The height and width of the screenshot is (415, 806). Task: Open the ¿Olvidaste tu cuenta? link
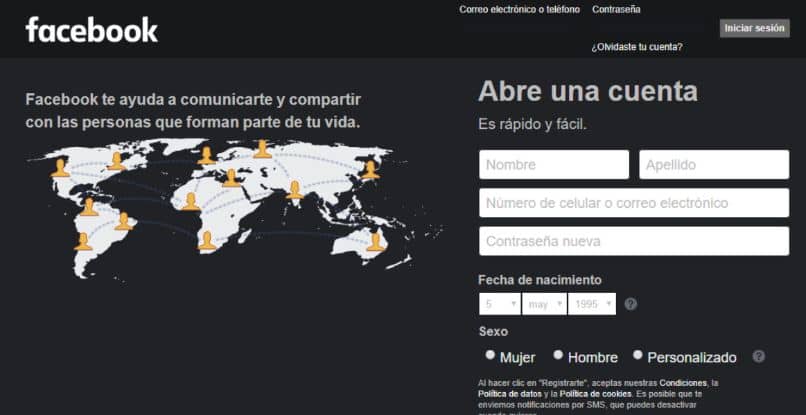[x=637, y=47]
